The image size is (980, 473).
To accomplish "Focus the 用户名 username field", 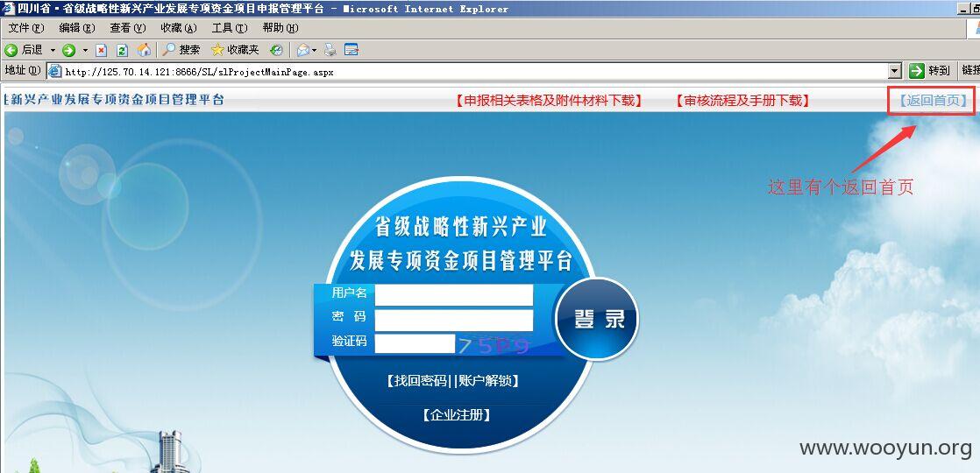I will [x=454, y=295].
